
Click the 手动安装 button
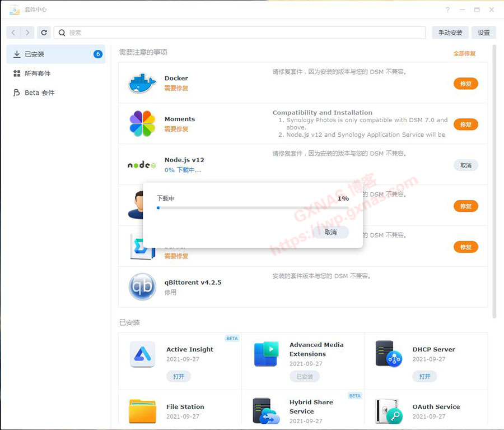coord(450,32)
